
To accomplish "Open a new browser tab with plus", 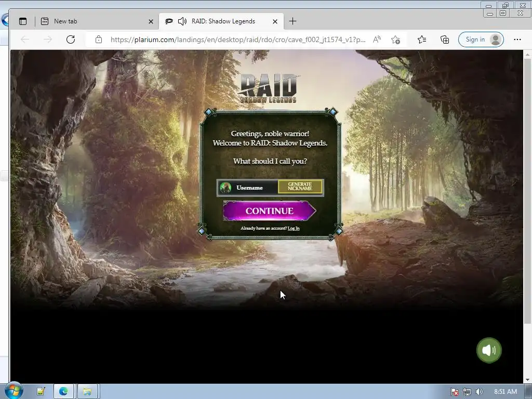I will point(293,21).
